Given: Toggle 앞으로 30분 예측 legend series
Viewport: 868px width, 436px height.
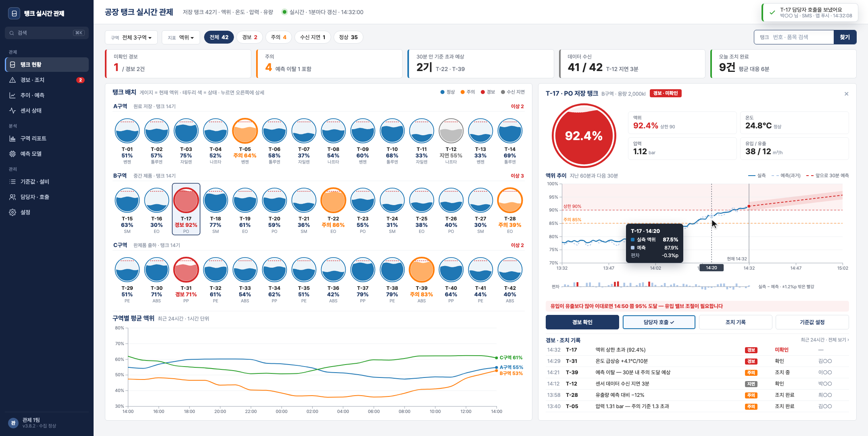Looking at the screenshot, I should [x=828, y=176].
